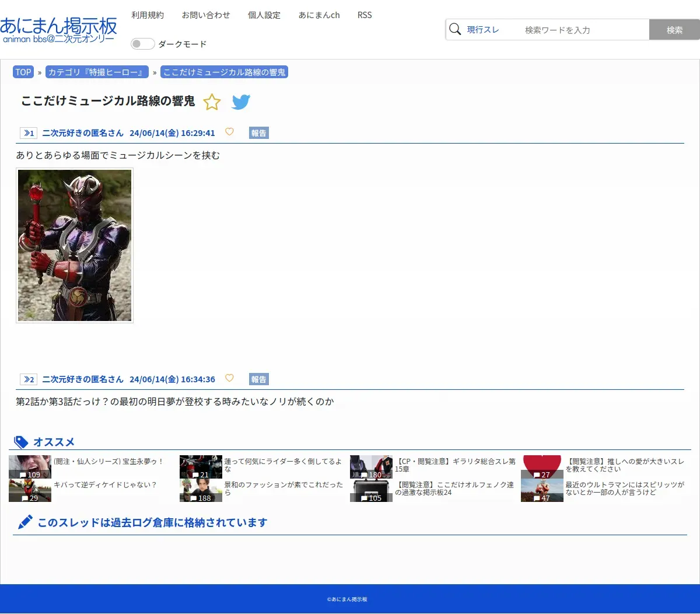Open thread 最近のウルトラマンにはスピリッツがない
The height and width of the screenshot is (614, 700).
(x=625, y=489)
